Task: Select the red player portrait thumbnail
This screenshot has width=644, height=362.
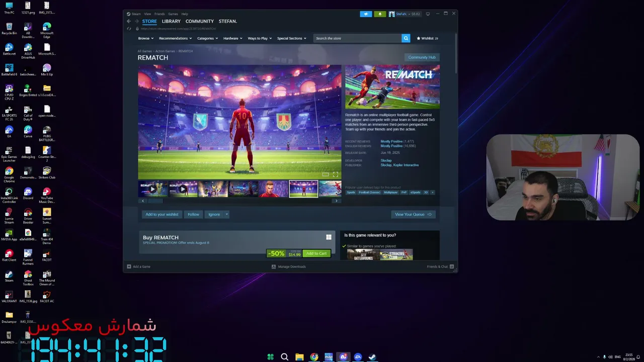Action: coord(273,189)
